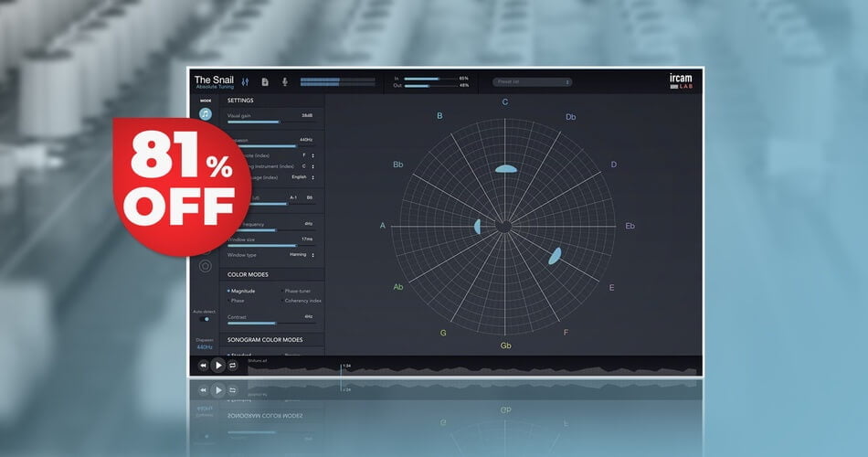
Task: Adjust the Contrast slider
Action: 270,323
